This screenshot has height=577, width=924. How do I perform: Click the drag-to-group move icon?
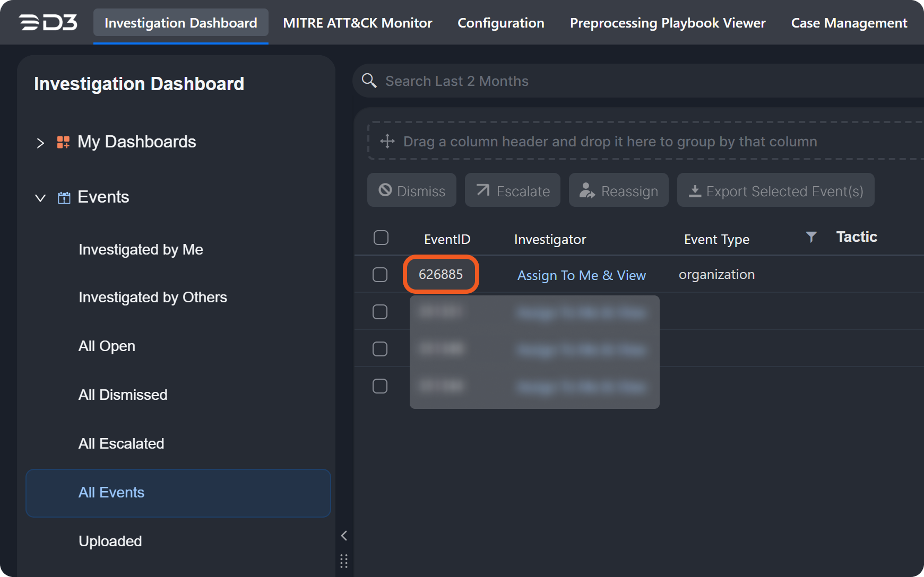(387, 141)
